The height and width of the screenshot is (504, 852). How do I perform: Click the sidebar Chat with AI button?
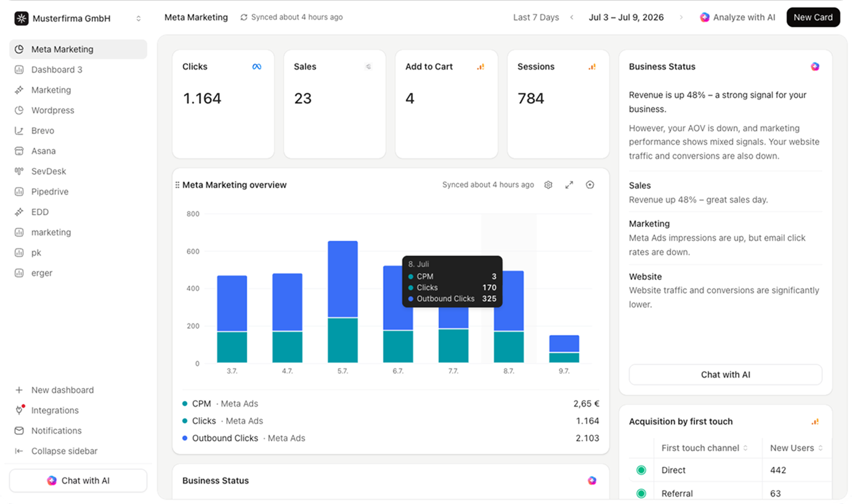[78, 481]
